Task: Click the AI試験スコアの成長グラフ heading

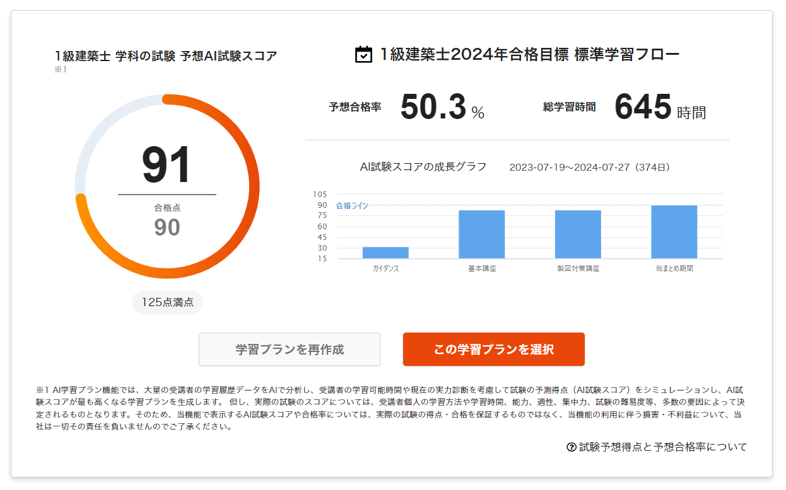Action: pos(423,167)
